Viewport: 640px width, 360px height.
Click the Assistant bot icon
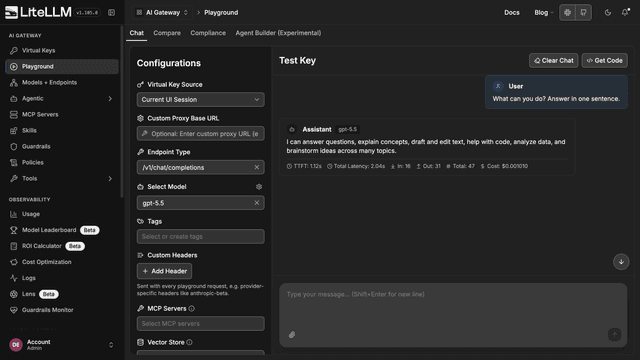coord(292,129)
